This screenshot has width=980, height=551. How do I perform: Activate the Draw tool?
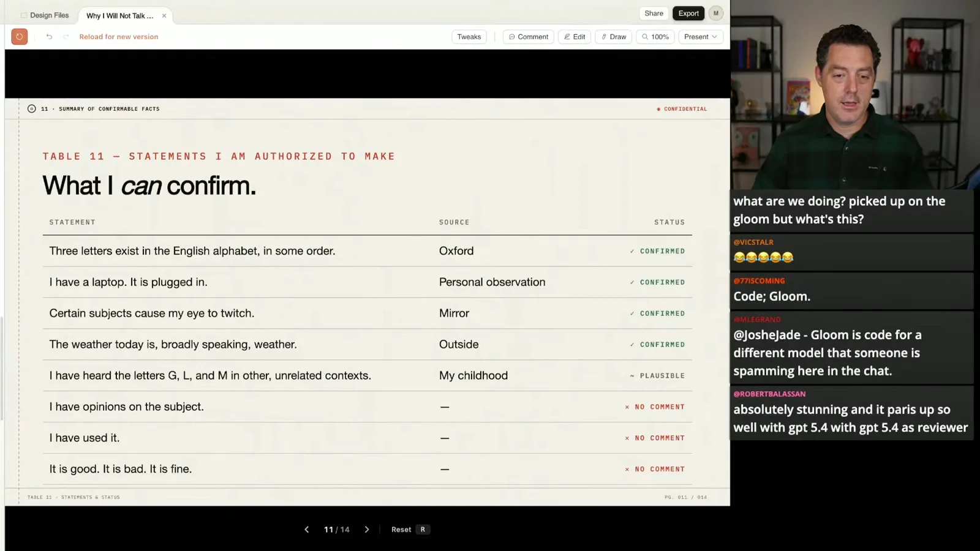pos(613,37)
